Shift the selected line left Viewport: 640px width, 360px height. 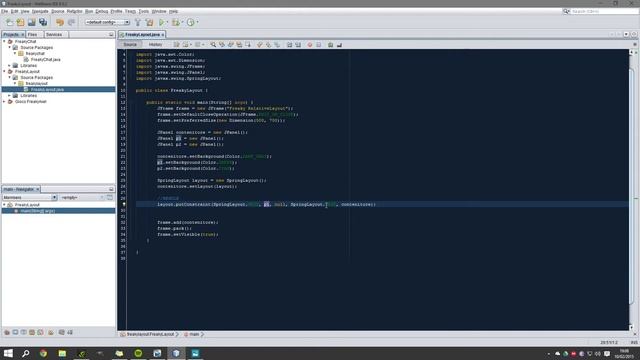(289, 44)
